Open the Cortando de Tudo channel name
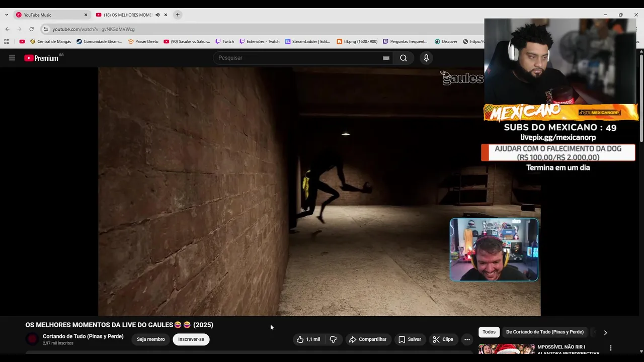 pos(83,336)
